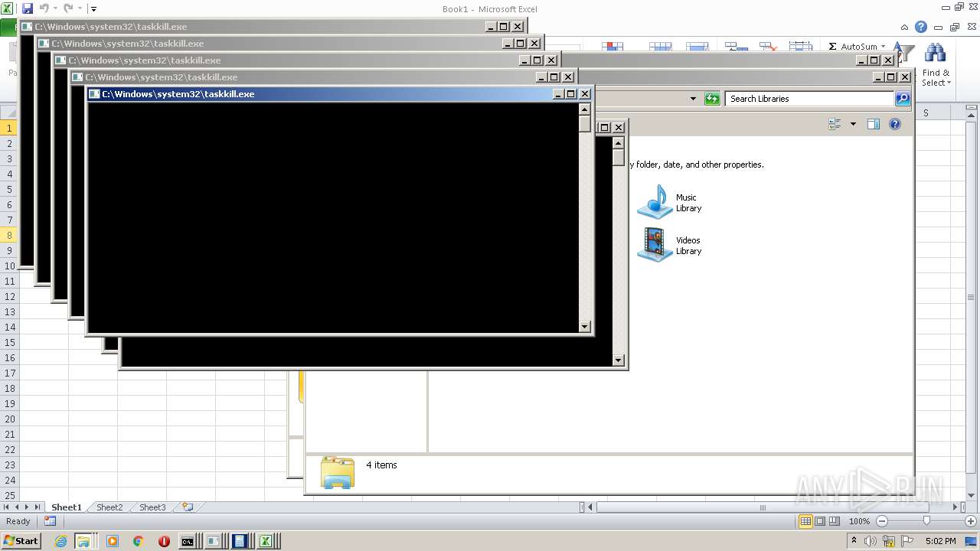Click Excel horizontal scrollbar left arrow
Image resolution: width=980 pixels, height=551 pixels.
[591, 507]
